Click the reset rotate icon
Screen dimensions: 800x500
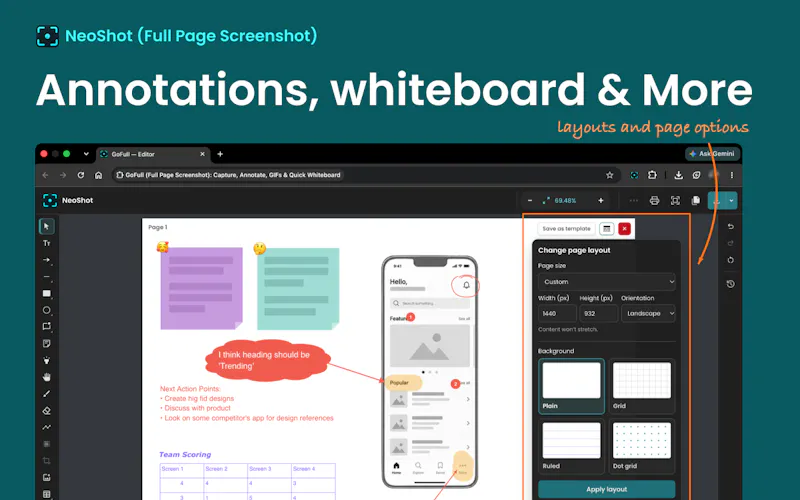(731, 260)
